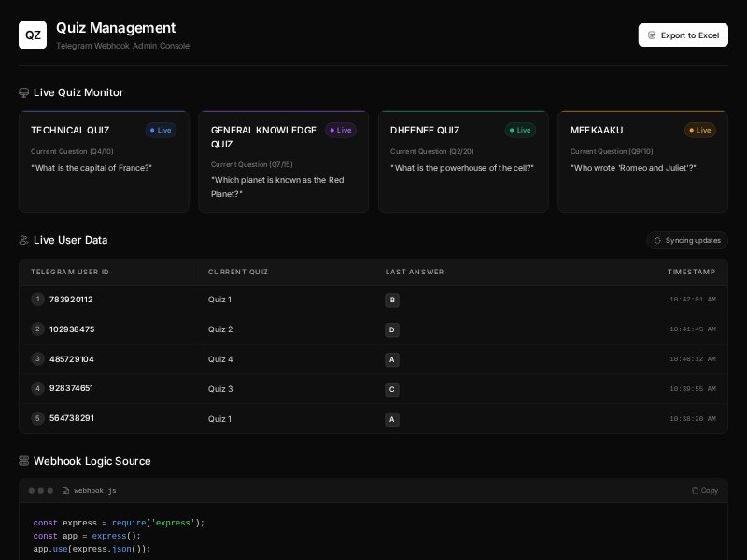Click the QZ logo icon
This screenshot has width=747, height=560.
click(33, 35)
